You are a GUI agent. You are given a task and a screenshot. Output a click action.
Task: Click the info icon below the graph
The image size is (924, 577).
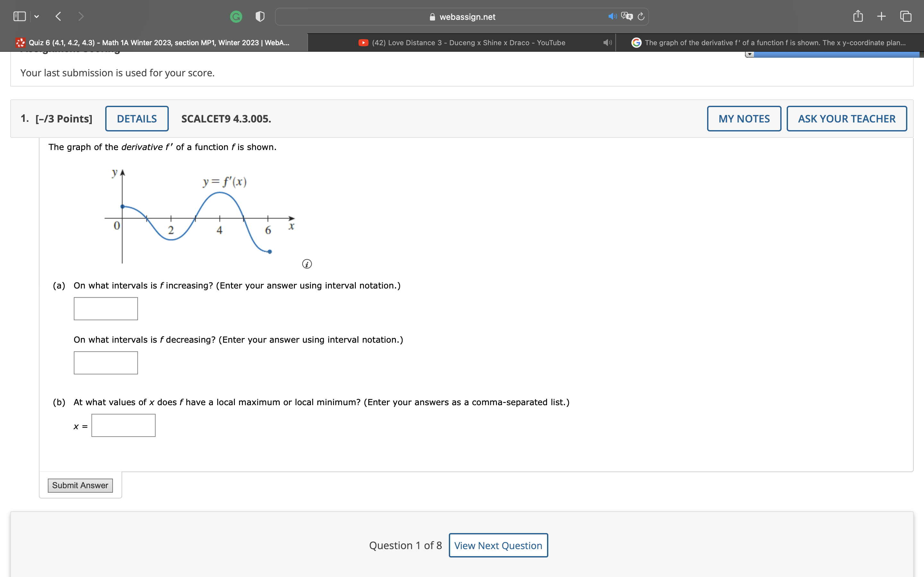click(307, 264)
